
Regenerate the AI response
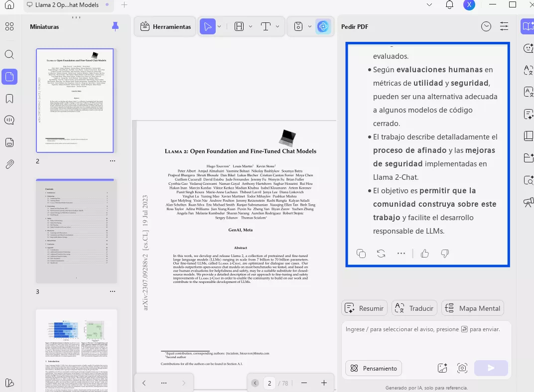[381, 254]
